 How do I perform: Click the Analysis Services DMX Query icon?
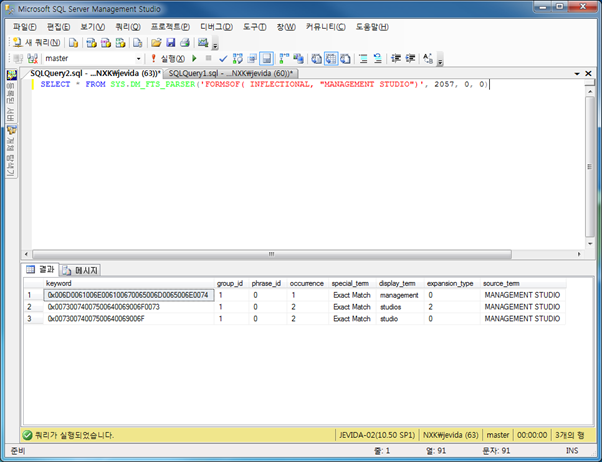click(x=106, y=43)
